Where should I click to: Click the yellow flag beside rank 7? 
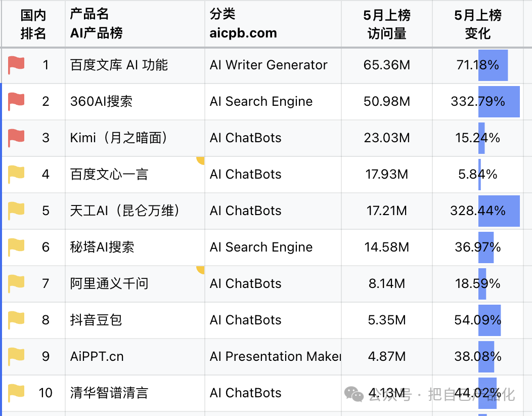16,283
